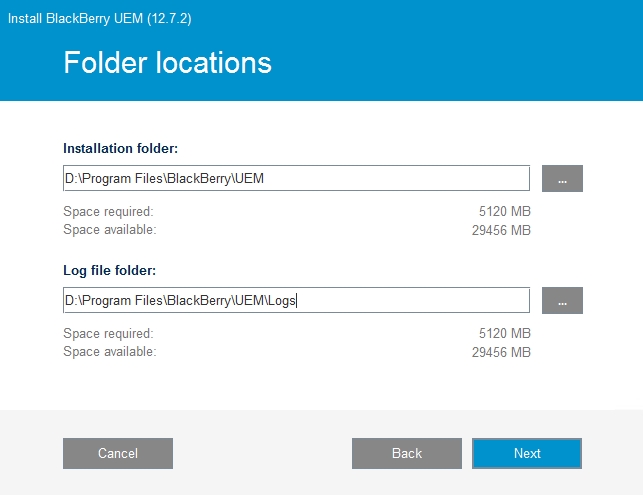Click the 'Log file folder:' label
The width and height of the screenshot is (643, 495).
(110, 270)
